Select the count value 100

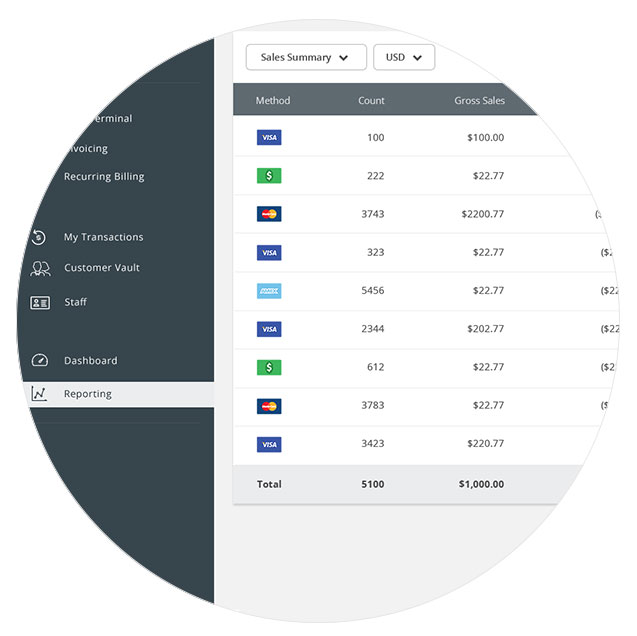pyautogui.click(x=376, y=138)
